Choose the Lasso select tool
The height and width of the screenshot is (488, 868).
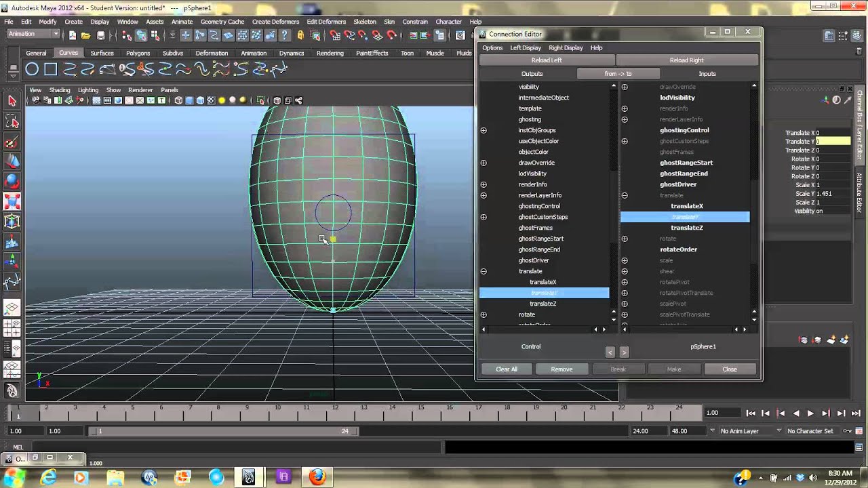click(x=12, y=121)
